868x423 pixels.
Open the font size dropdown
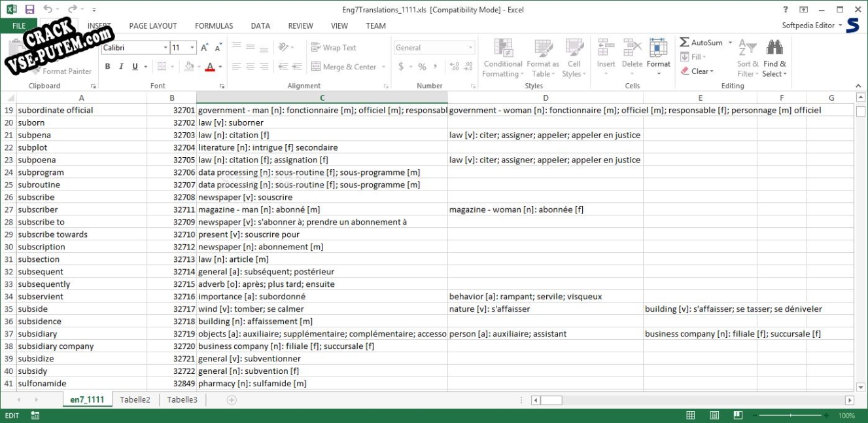point(192,48)
